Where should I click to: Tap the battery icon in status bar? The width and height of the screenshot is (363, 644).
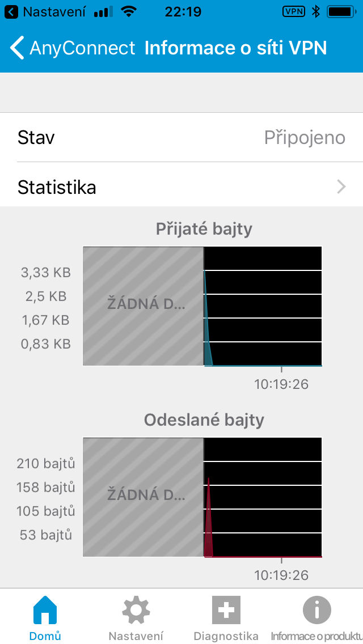(342, 11)
